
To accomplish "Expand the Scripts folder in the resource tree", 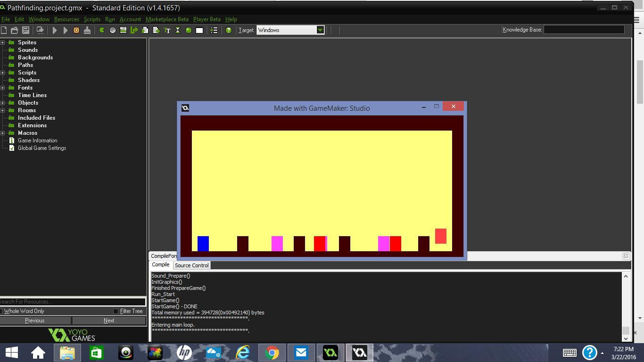I will [x=2, y=73].
